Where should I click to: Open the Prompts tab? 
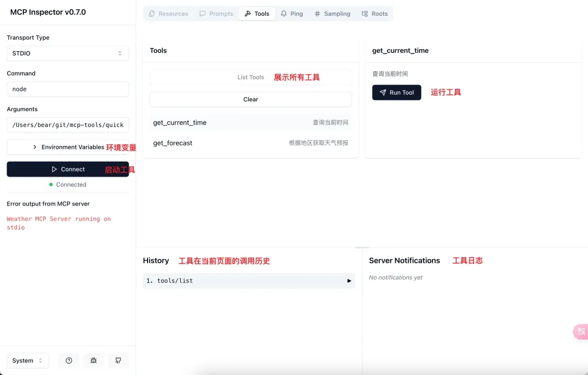(x=216, y=14)
